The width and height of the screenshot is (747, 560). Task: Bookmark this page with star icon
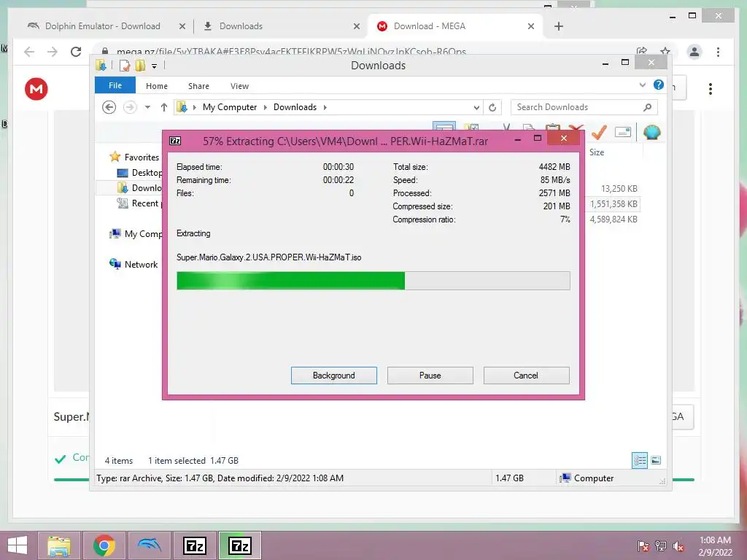(x=665, y=51)
